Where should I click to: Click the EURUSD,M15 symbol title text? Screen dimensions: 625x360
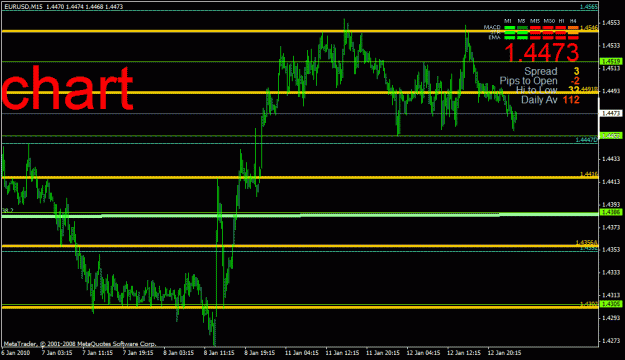(x=24, y=6)
